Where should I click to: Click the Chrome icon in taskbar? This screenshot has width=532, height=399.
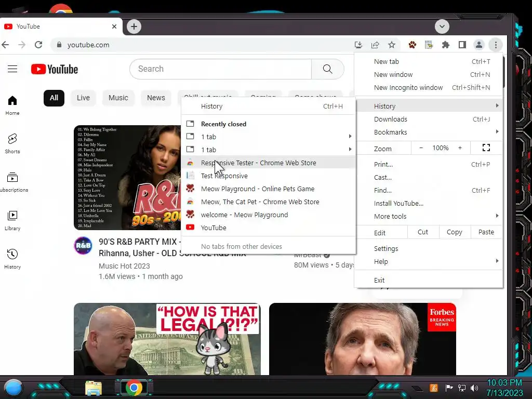click(x=134, y=388)
